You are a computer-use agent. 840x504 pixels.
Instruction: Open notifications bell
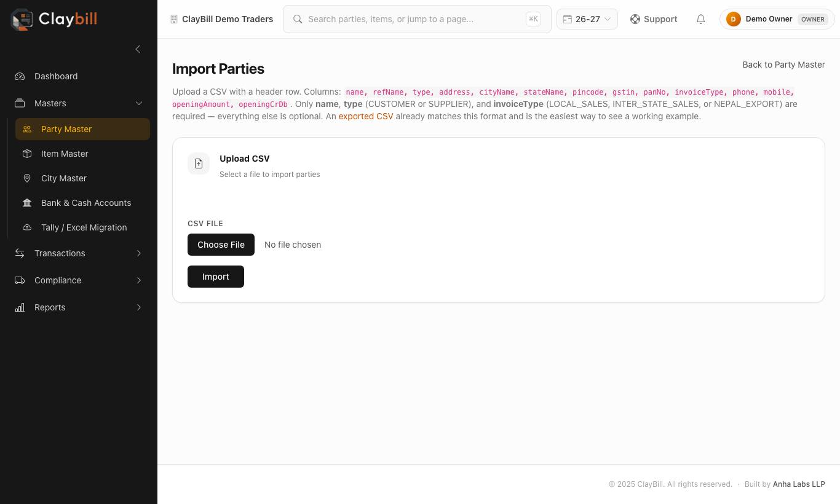(x=700, y=19)
